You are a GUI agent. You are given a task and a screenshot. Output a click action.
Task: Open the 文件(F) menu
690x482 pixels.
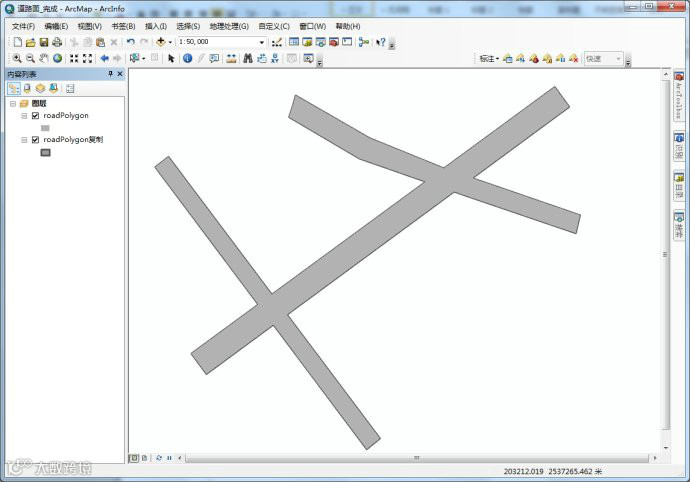(23, 26)
